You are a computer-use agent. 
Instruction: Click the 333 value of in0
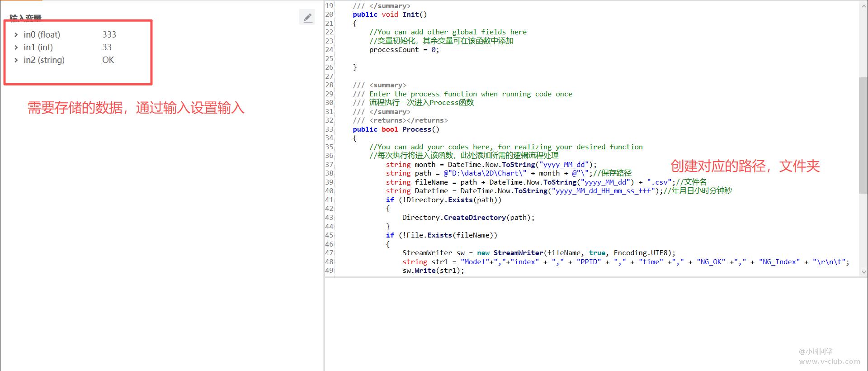point(109,35)
